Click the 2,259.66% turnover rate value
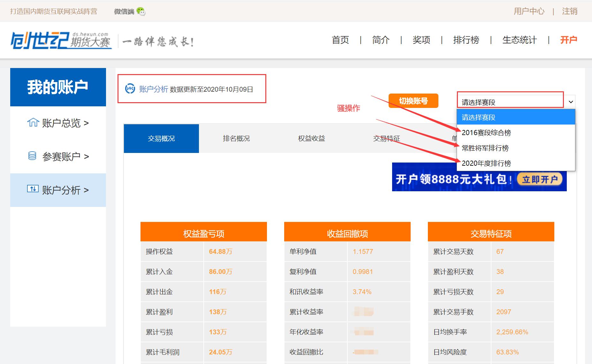This screenshot has width=592, height=364. tap(512, 332)
